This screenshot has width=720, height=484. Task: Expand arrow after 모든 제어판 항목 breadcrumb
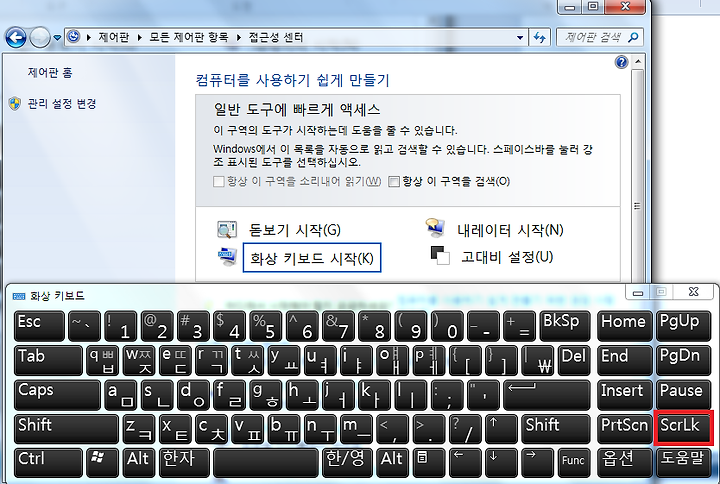click(238, 38)
